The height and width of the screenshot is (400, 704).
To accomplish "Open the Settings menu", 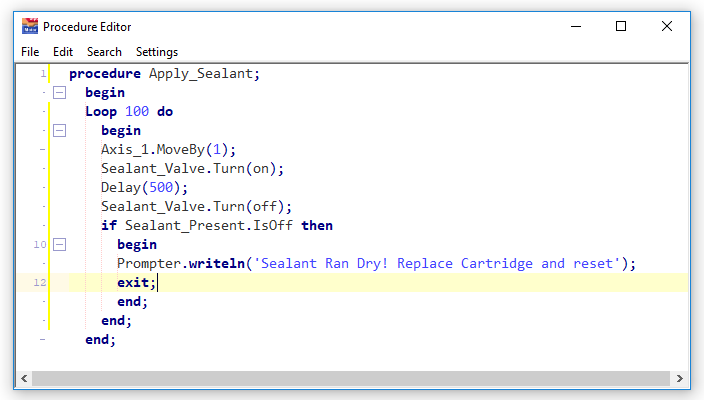I will pyautogui.click(x=157, y=52).
